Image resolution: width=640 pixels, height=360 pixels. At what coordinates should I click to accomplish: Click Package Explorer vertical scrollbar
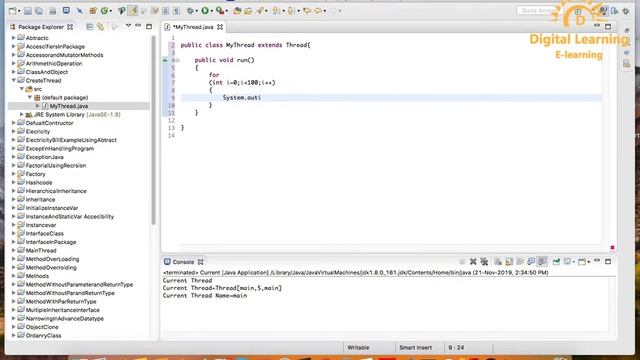pos(153,131)
